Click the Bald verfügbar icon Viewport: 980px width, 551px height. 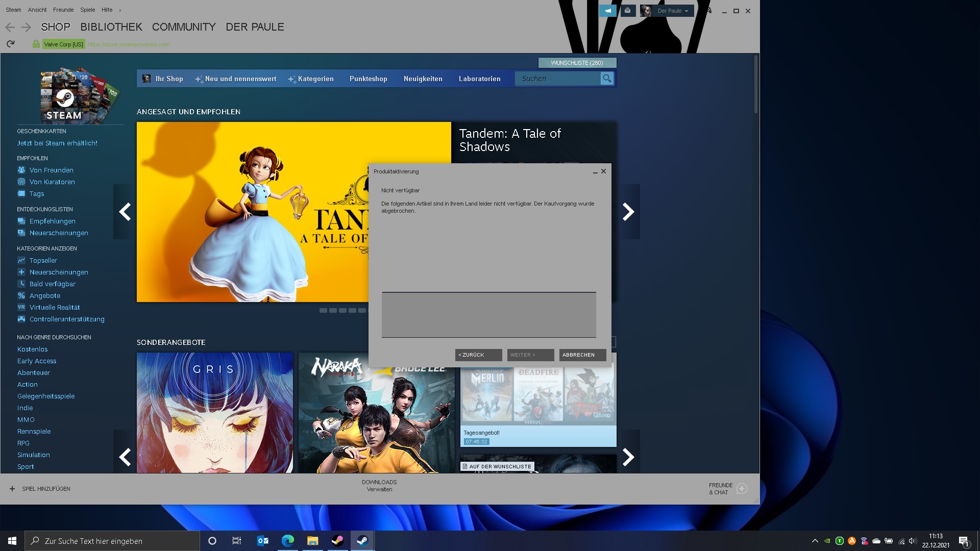[21, 284]
